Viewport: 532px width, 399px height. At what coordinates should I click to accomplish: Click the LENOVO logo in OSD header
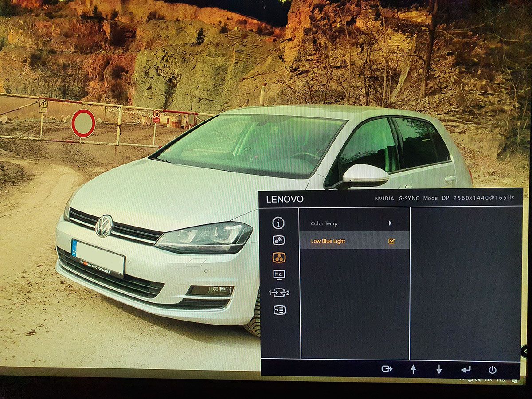[x=285, y=199]
